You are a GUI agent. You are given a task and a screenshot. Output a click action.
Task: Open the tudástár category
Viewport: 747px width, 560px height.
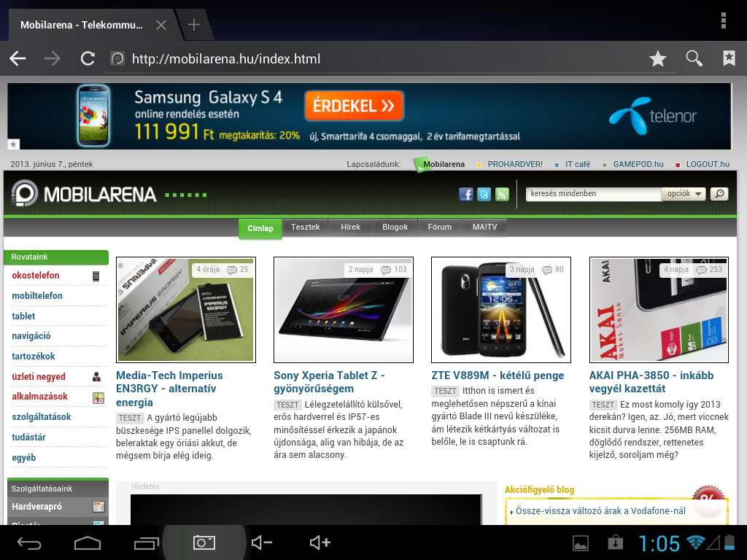pos(28,437)
